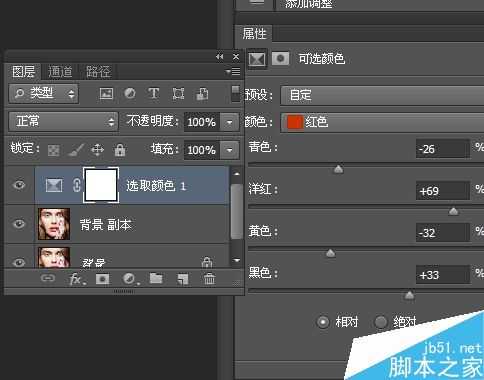Click the padlock on the 背景 layer

pyautogui.click(x=207, y=262)
